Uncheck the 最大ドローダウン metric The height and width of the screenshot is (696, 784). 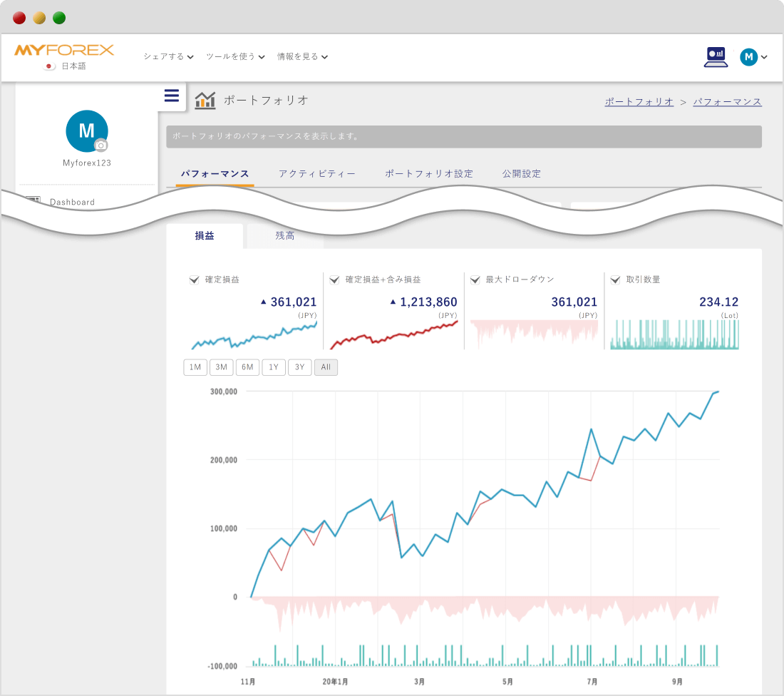click(475, 280)
